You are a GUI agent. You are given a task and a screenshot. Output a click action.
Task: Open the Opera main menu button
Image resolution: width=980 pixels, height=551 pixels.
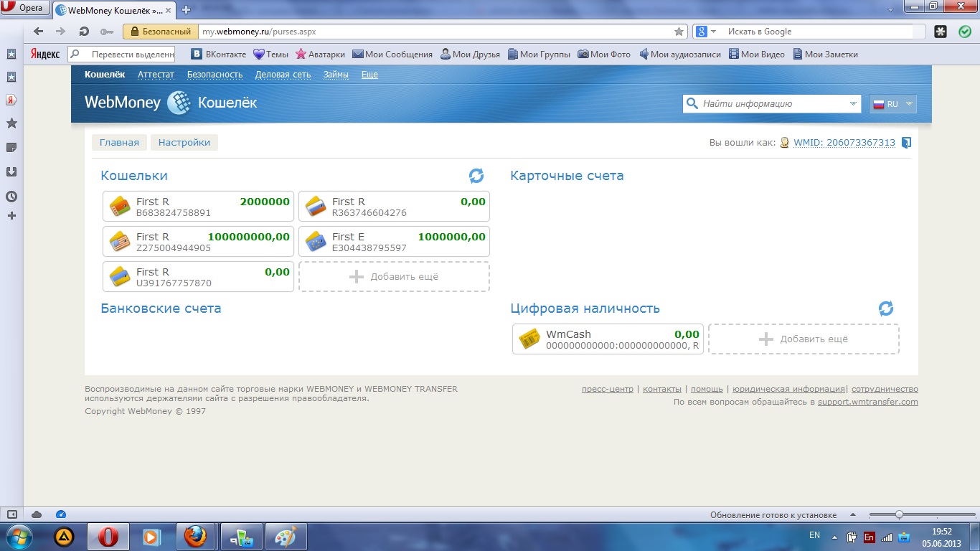click(x=24, y=8)
